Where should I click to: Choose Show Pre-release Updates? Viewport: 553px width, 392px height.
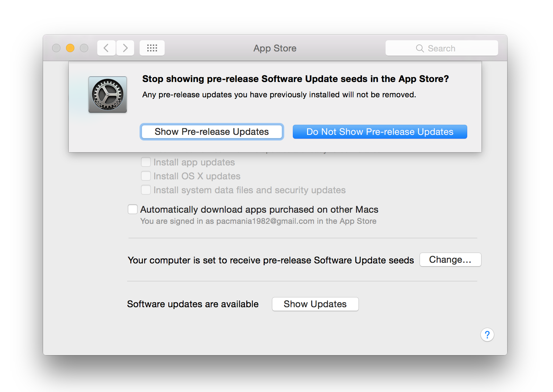tap(212, 132)
